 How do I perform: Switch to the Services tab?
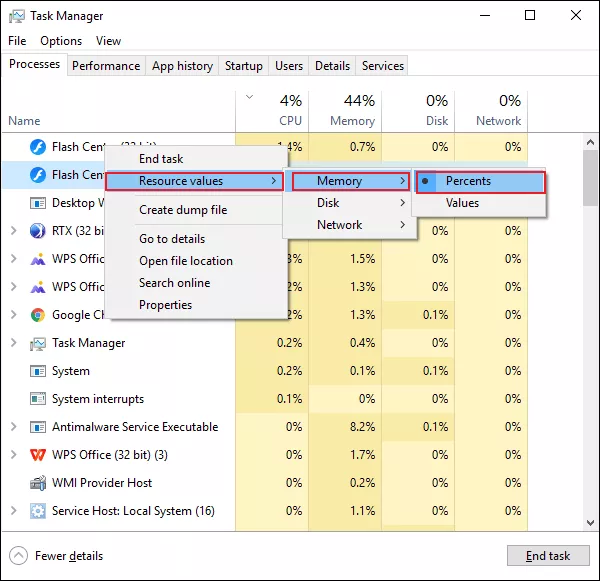(383, 66)
